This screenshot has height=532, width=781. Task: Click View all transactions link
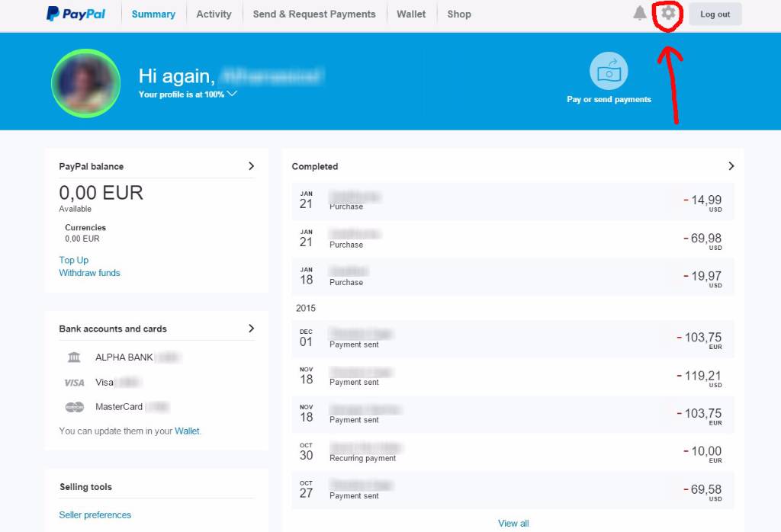point(513,523)
